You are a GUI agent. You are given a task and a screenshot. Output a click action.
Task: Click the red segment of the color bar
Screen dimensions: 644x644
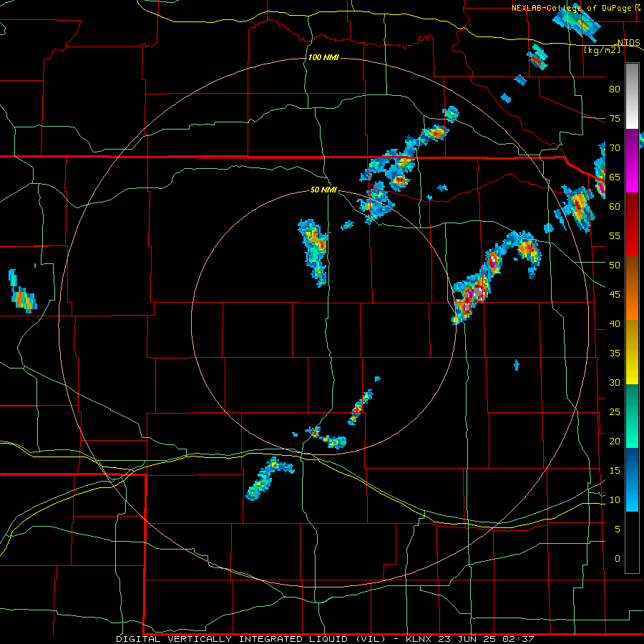click(632, 224)
